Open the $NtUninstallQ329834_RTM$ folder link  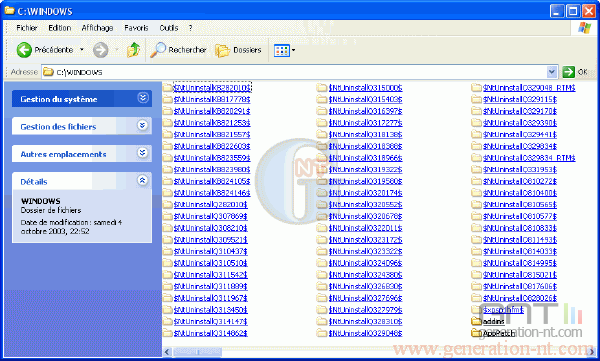click(x=529, y=158)
